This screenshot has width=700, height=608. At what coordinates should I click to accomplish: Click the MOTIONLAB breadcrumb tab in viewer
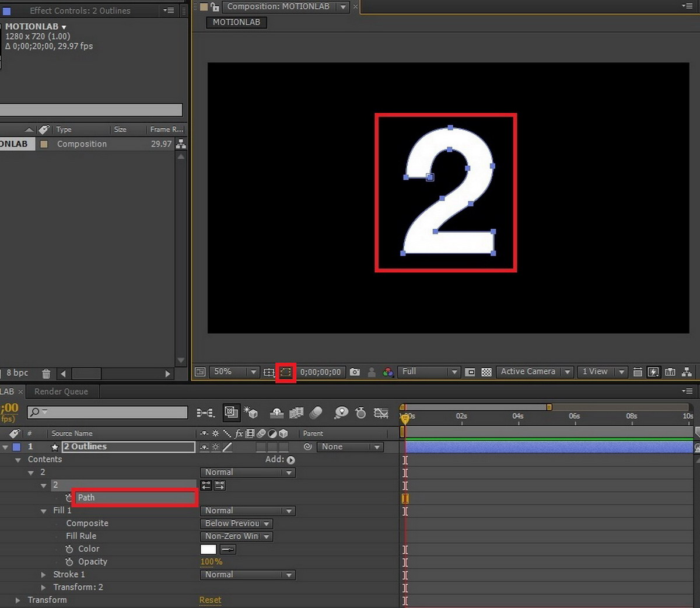(x=236, y=22)
